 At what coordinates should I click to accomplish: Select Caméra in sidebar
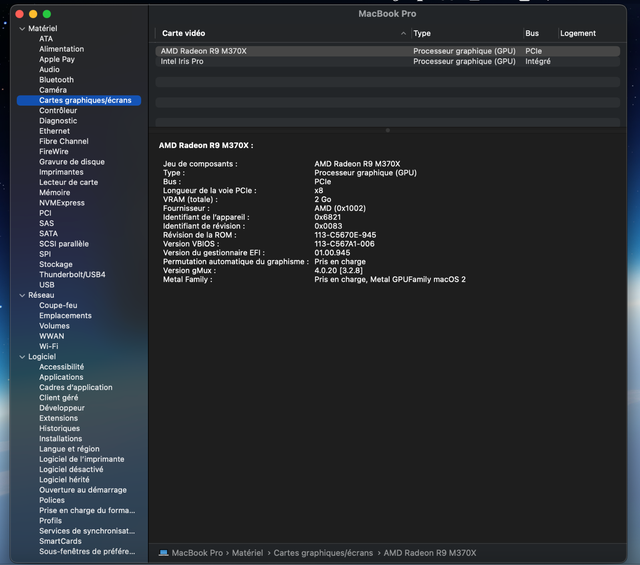tap(53, 90)
